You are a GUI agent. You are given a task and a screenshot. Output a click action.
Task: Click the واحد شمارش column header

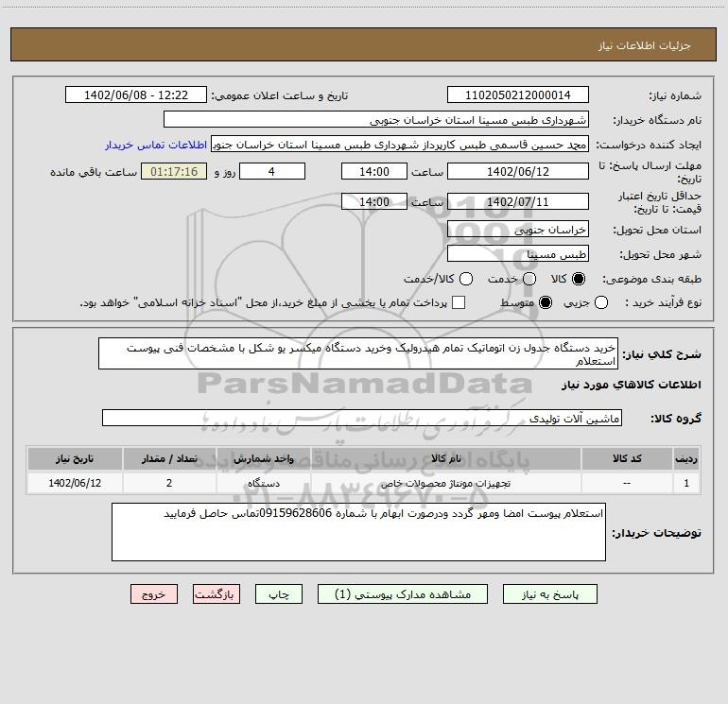coord(263,458)
